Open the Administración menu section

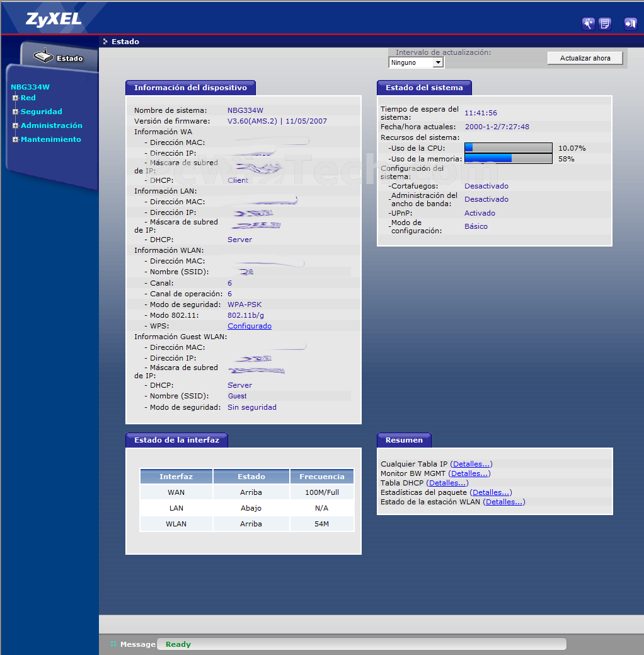pos(52,125)
